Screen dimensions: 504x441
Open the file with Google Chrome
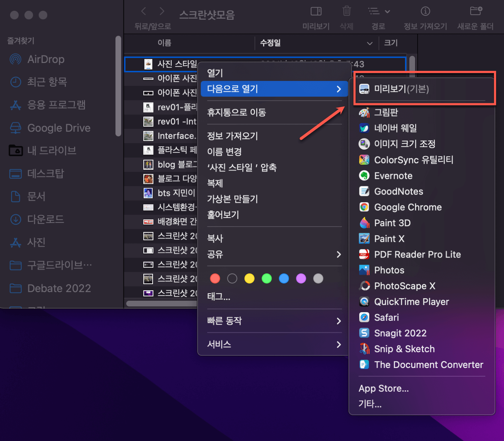422,207
